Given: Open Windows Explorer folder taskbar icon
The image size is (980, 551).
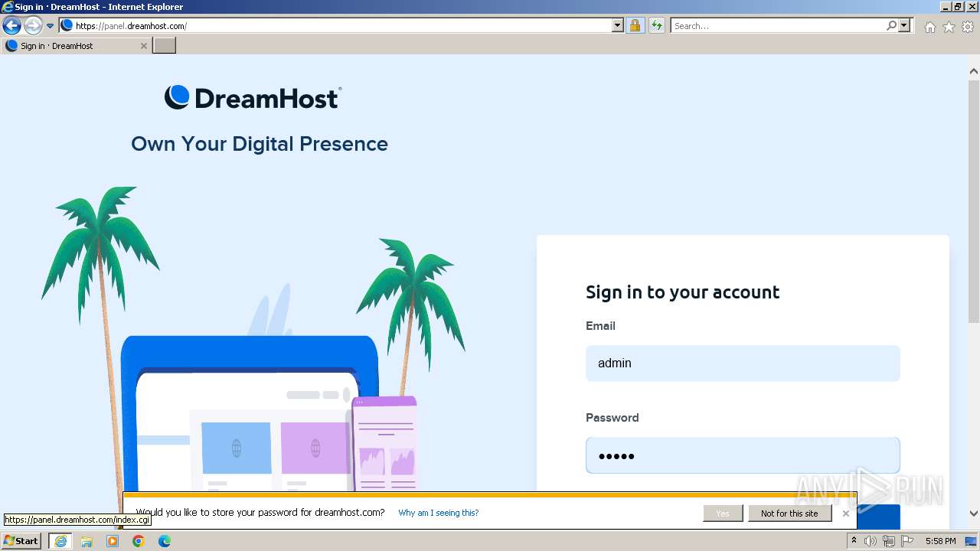Looking at the screenshot, I should (87, 541).
